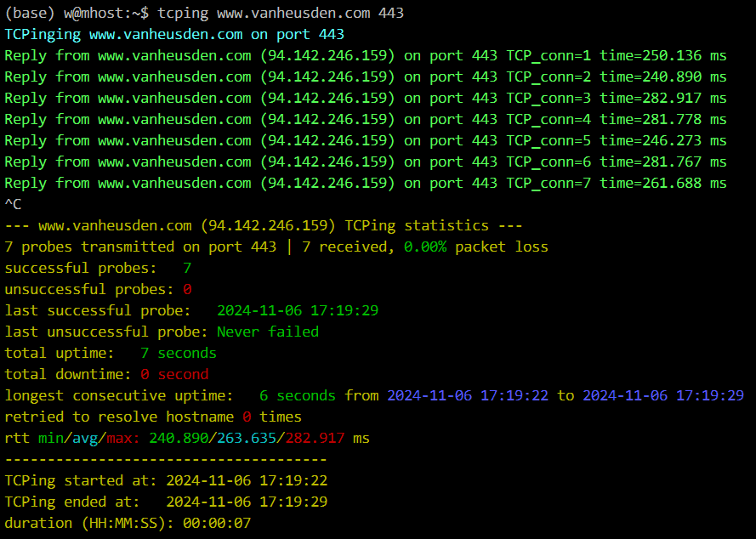The image size is (756, 539).
Task: Click the TCP_conn=7 reply line
Action: (366, 183)
